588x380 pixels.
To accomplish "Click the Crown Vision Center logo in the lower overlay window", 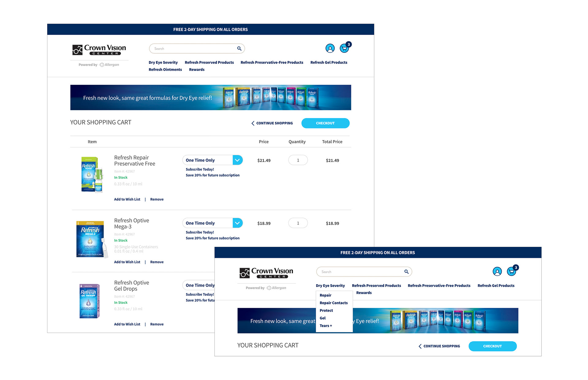I will click(266, 273).
